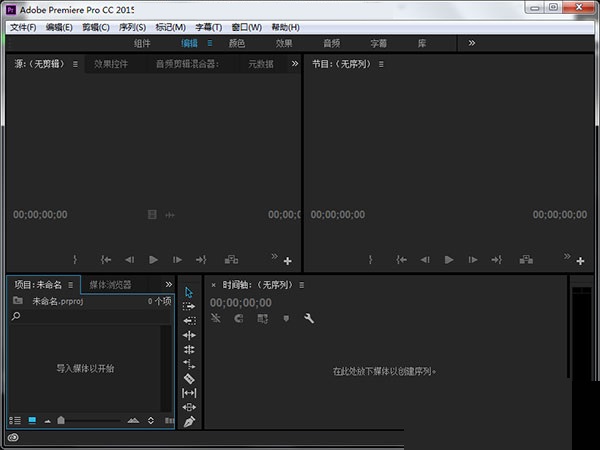Image resolution: width=600 pixels, height=450 pixels.
Task: Go to in point in program monitor
Action: coord(401,260)
